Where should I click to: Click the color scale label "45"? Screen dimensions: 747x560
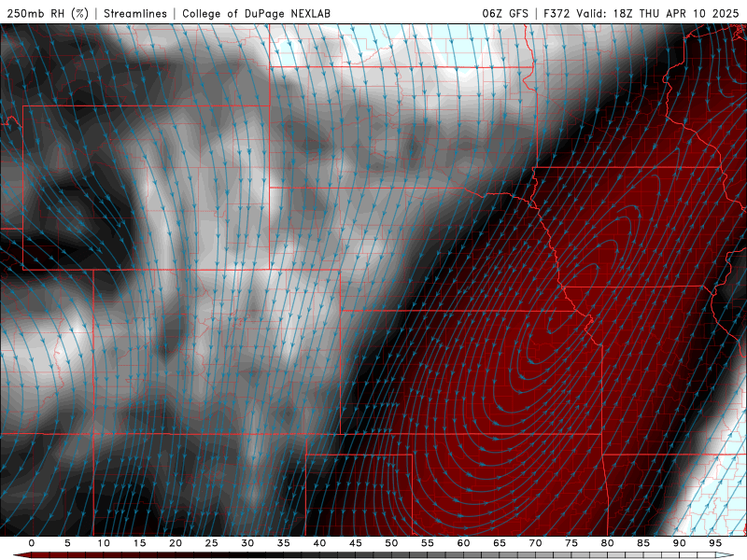pyautogui.click(x=356, y=543)
